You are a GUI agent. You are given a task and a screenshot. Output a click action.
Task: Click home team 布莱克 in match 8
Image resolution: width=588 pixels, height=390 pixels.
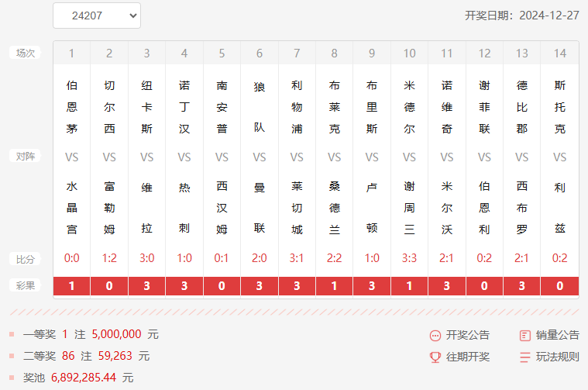tap(334, 107)
